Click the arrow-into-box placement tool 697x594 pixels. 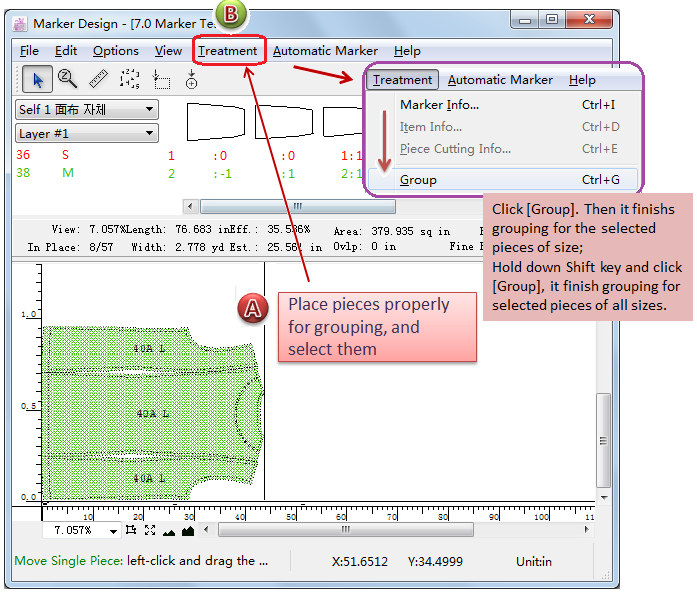[x=161, y=80]
